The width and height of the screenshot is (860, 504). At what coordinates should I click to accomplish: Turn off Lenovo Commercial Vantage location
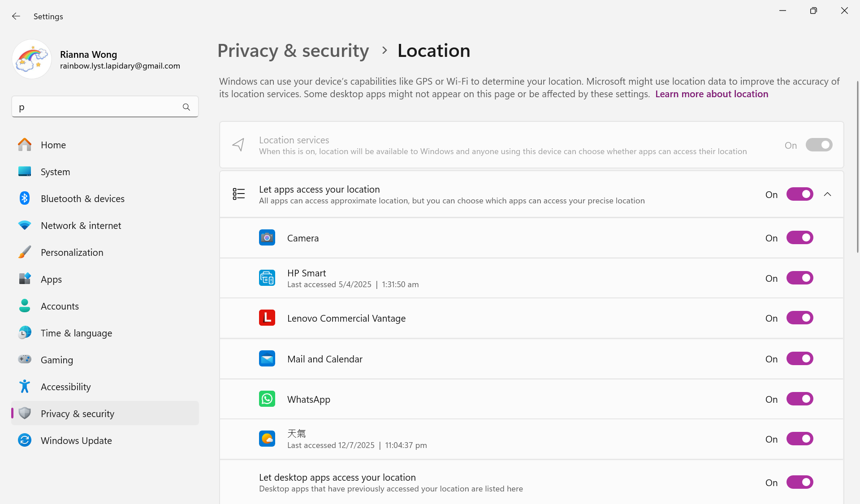pyautogui.click(x=799, y=318)
